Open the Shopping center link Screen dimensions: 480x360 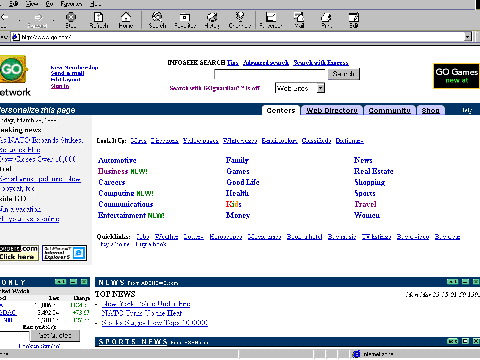click(370, 182)
